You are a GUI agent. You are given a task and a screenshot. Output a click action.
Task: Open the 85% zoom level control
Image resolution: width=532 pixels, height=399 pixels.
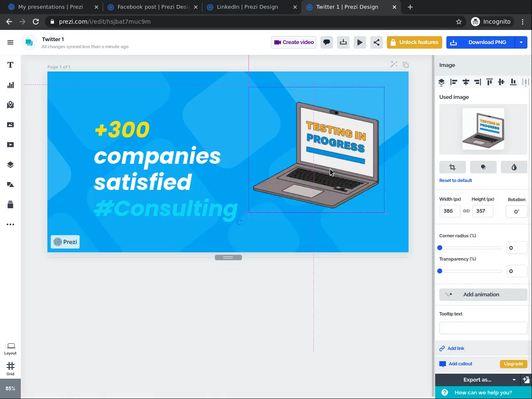click(x=10, y=389)
